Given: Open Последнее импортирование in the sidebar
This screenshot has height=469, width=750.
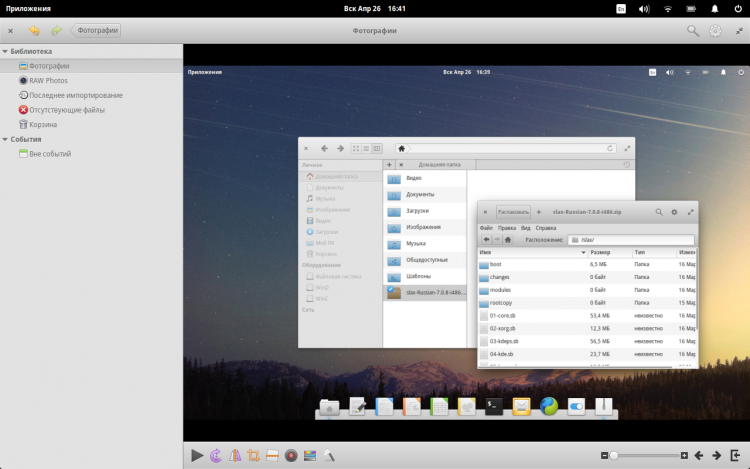Looking at the screenshot, I should coord(76,95).
